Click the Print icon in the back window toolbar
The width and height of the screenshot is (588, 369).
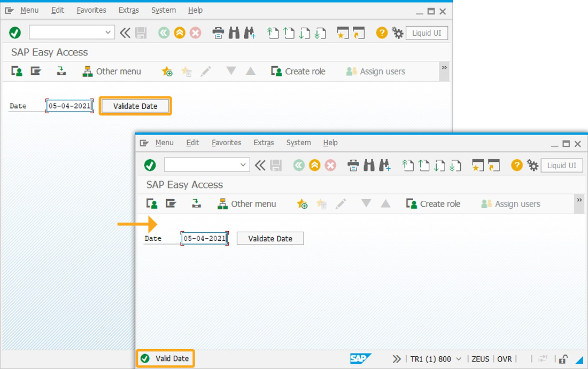218,33
